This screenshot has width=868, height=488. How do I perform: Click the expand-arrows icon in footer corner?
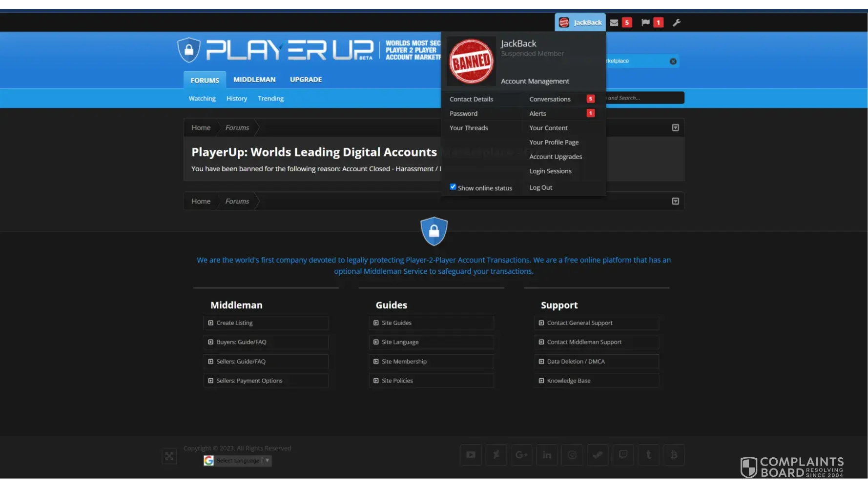pyautogui.click(x=169, y=456)
